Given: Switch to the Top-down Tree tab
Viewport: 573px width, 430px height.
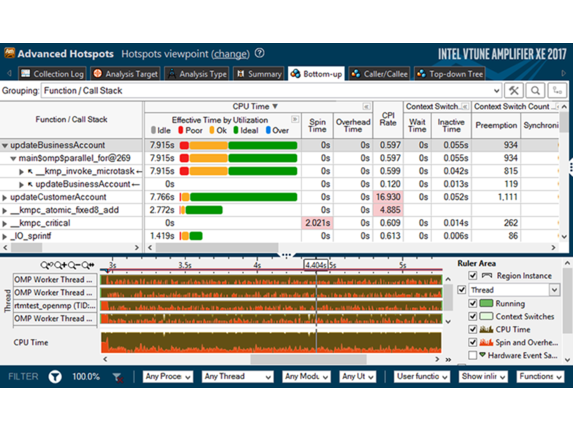Looking at the screenshot, I should 450,74.
